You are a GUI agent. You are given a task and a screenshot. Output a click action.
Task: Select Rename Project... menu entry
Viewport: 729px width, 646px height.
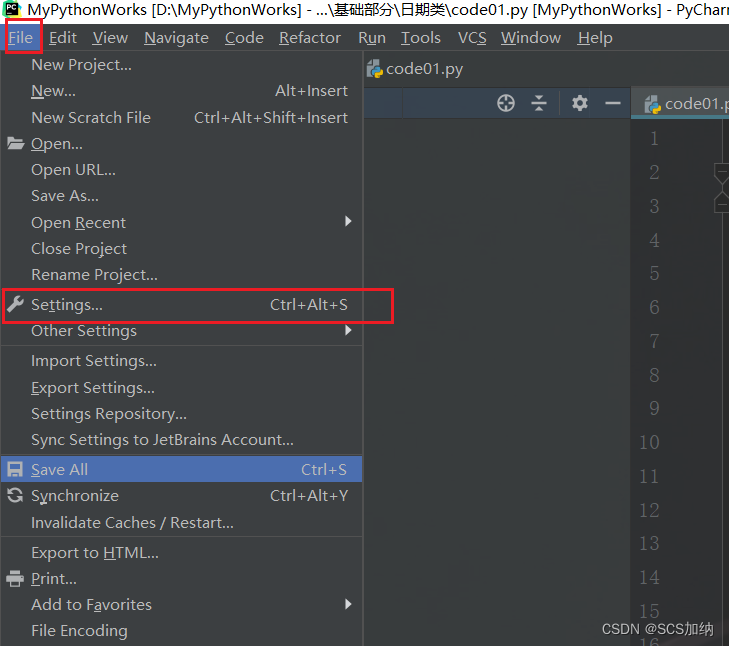coord(182,275)
